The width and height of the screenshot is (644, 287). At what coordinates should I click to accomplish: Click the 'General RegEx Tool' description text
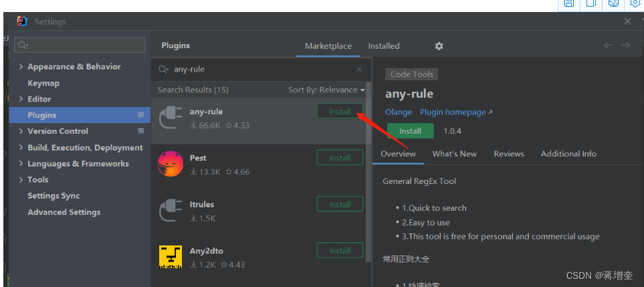coord(419,181)
